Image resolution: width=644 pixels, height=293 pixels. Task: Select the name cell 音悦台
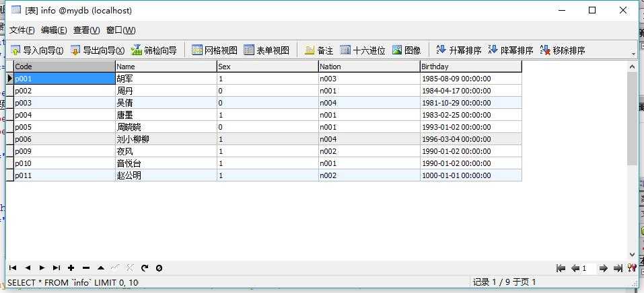pos(166,163)
